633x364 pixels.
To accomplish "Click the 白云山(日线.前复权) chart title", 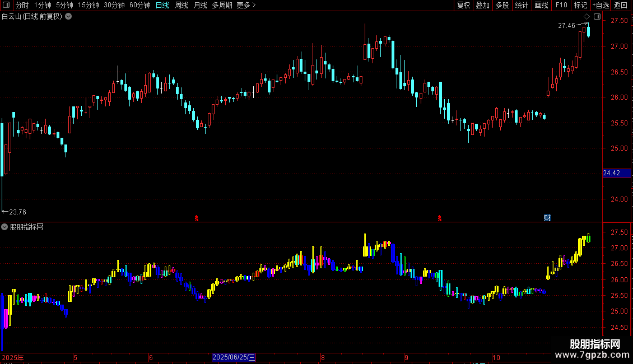I will click(x=32, y=17).
